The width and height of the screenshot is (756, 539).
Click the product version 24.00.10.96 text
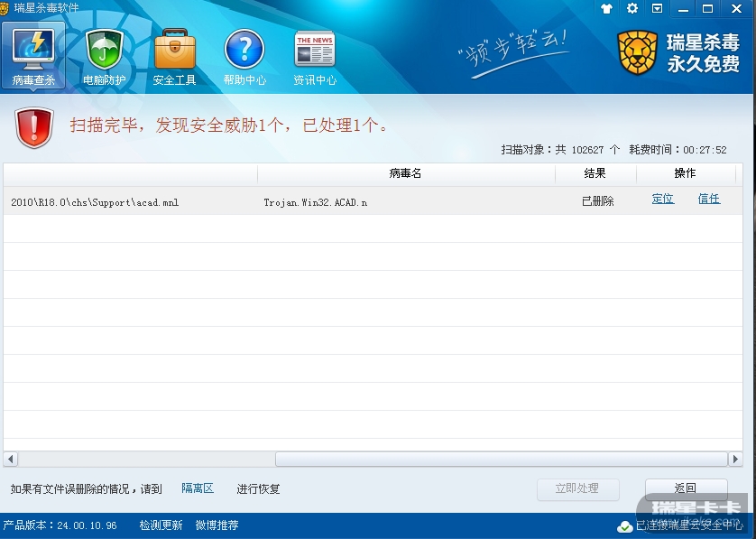click(x=60, y=525)
